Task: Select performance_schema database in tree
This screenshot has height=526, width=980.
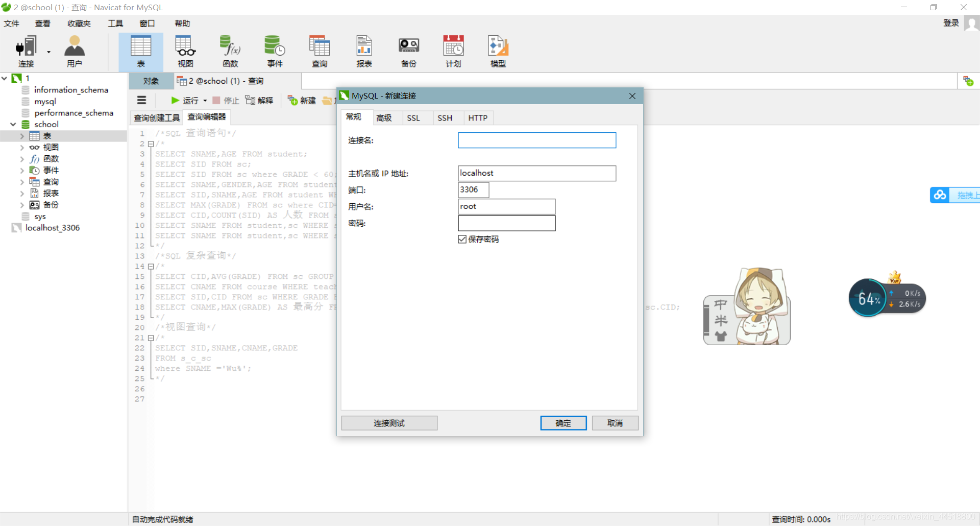Action: (73, 113)
